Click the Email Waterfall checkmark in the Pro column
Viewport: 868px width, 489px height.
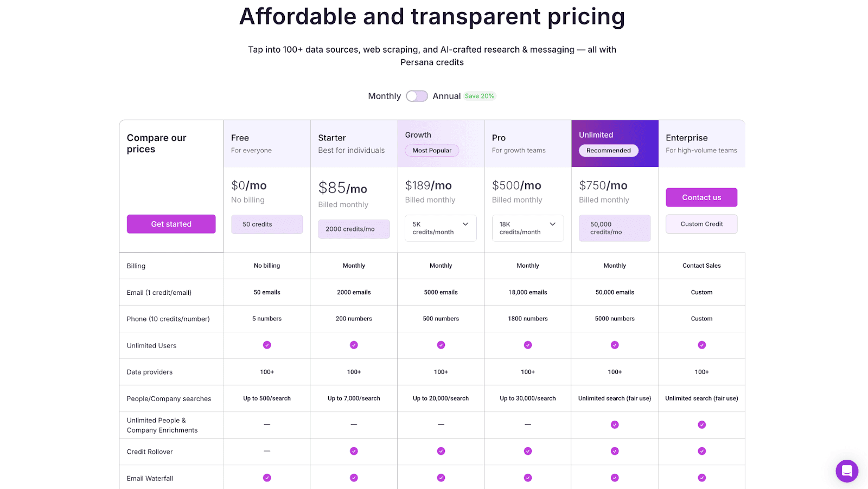[x=527, y=478]
